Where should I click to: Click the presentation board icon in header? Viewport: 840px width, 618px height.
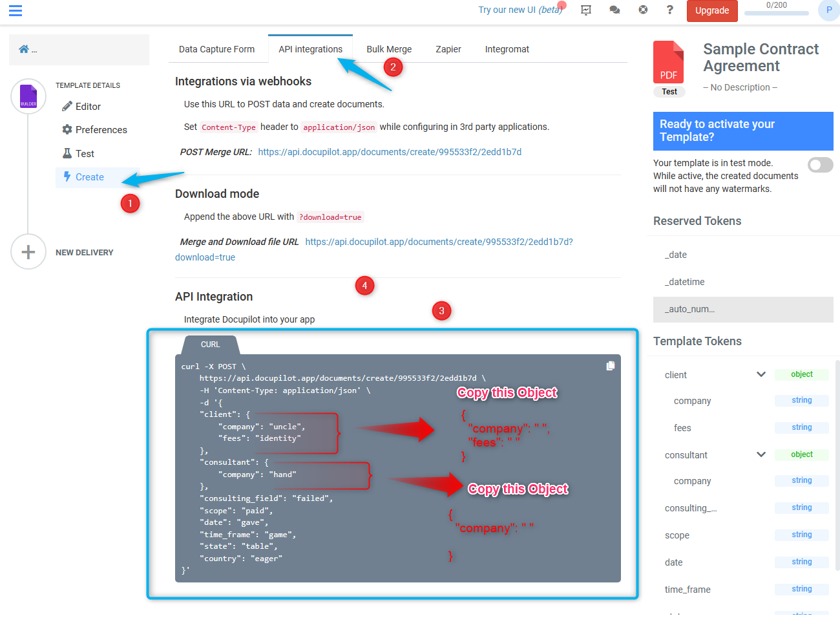click(x=586, y=10)
